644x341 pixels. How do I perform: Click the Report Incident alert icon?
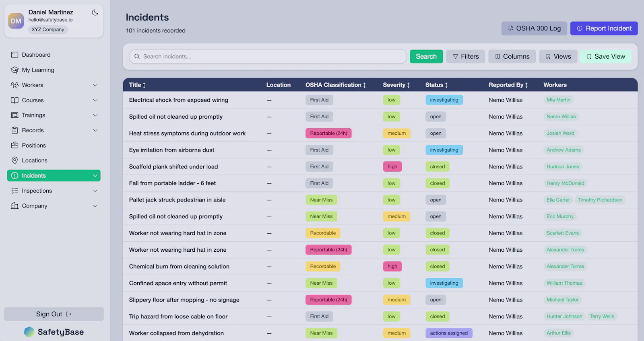click(x=580, y=28)
